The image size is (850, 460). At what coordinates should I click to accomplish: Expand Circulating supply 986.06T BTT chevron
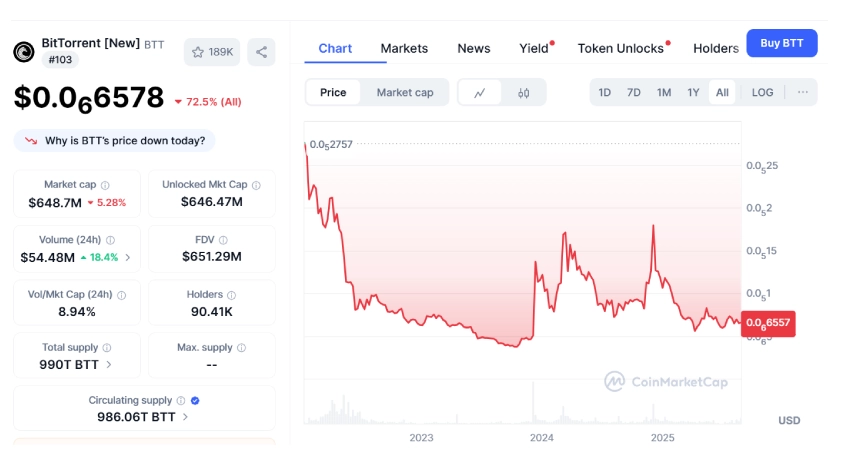pos(186,417)
